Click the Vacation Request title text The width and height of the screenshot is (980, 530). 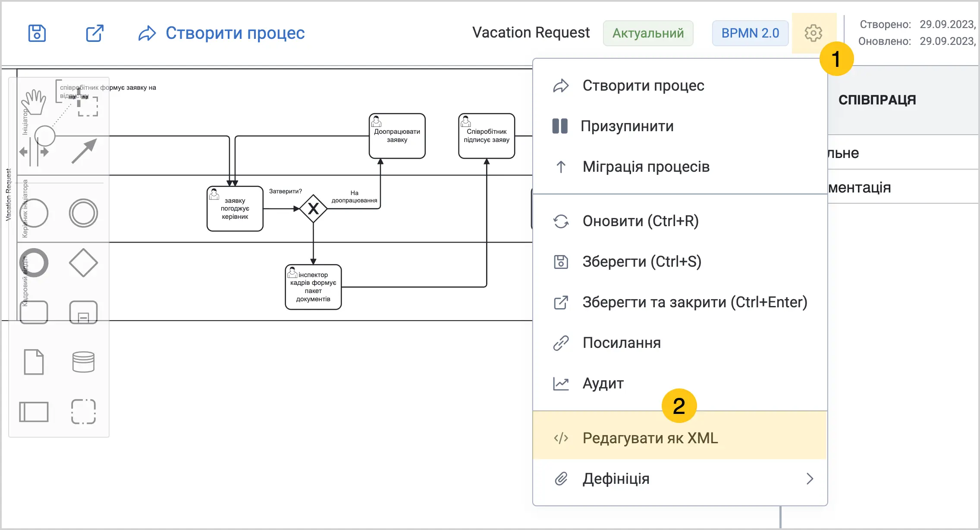[531, 33]
